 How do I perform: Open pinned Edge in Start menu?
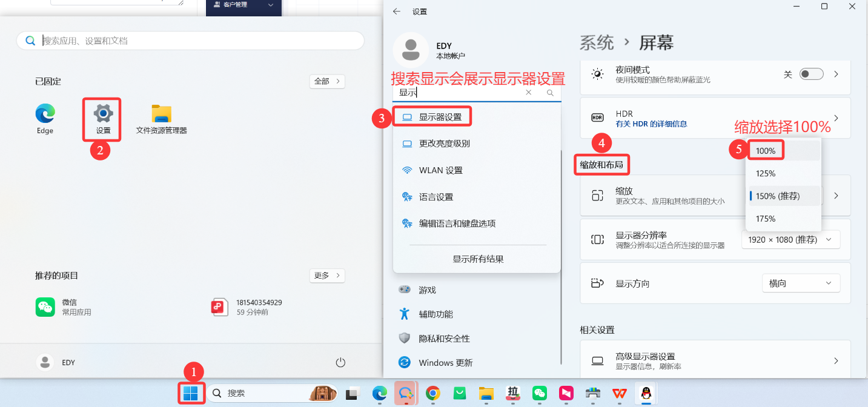pyautogui.click(x=45, y=119)
